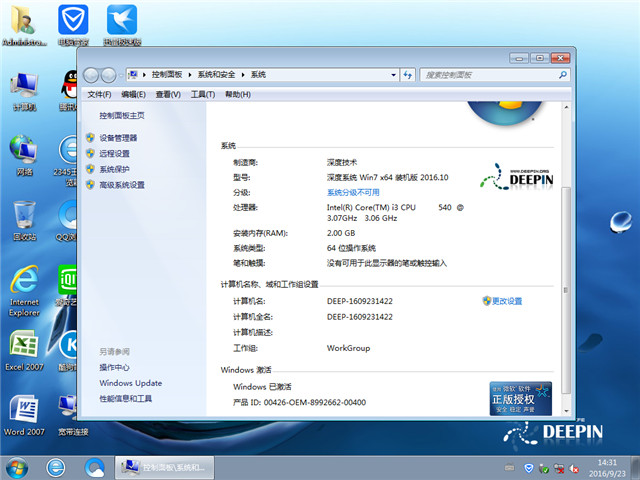Viewport: 640px width, 480px height.
Task: Click the 更改设置 link
Action: tap(507, 301)
